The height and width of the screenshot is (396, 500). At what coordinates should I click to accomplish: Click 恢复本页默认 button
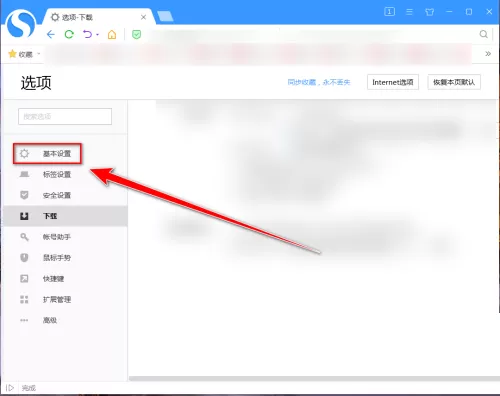(454, 82)
